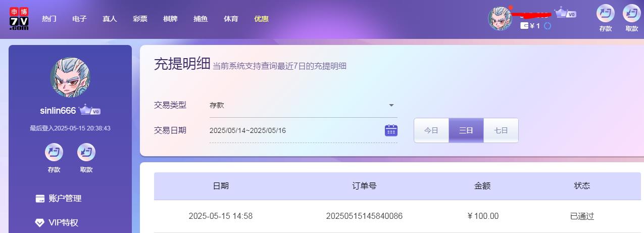Select the 三日 date range
This screenshot has width=644, height=233.
click(x=466, y=130)
